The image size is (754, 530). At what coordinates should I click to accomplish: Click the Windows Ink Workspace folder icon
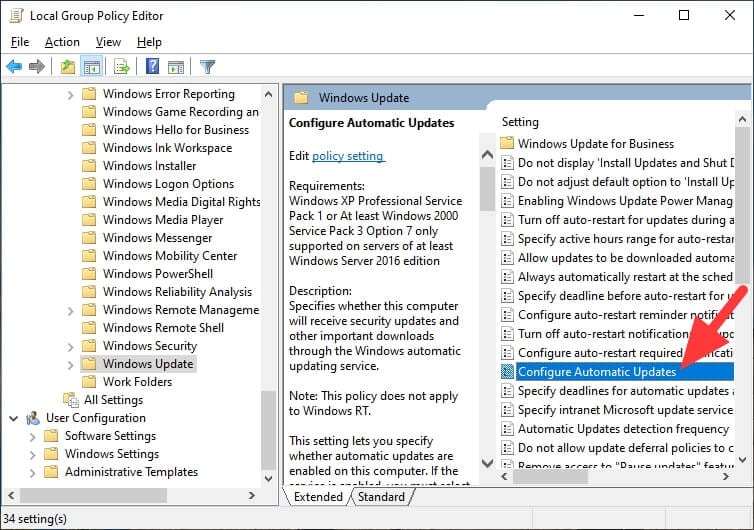point(89,148)
